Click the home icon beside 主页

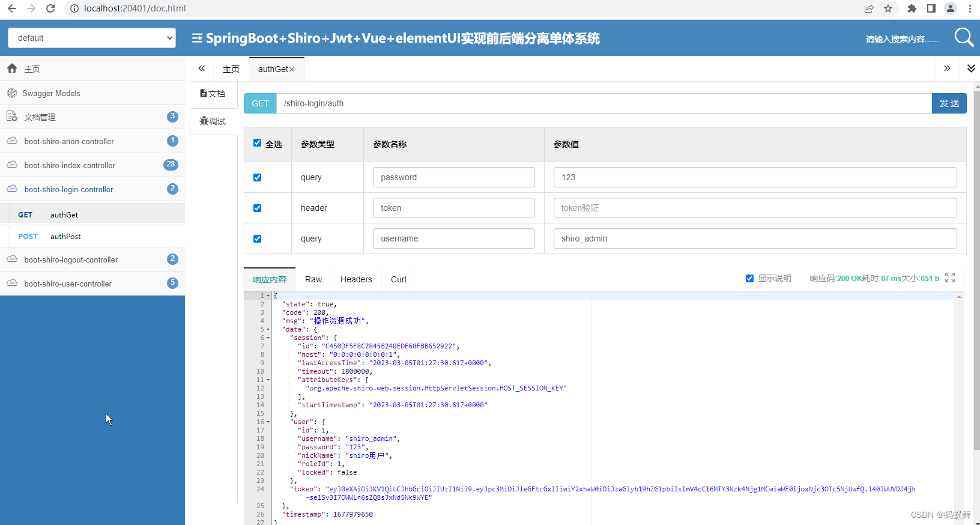coord(12,68)
